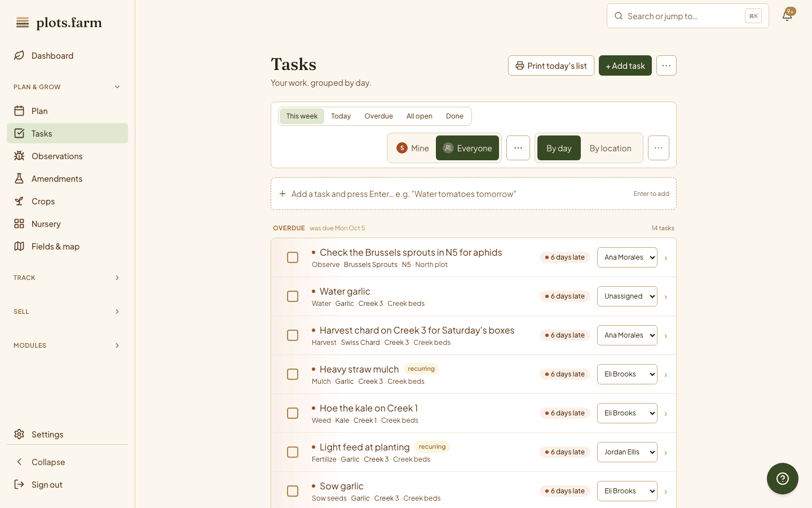Screen dimensions: 812x508
Task: Open Unassigned dropdown on Water garlic
Action: (627, 296)
